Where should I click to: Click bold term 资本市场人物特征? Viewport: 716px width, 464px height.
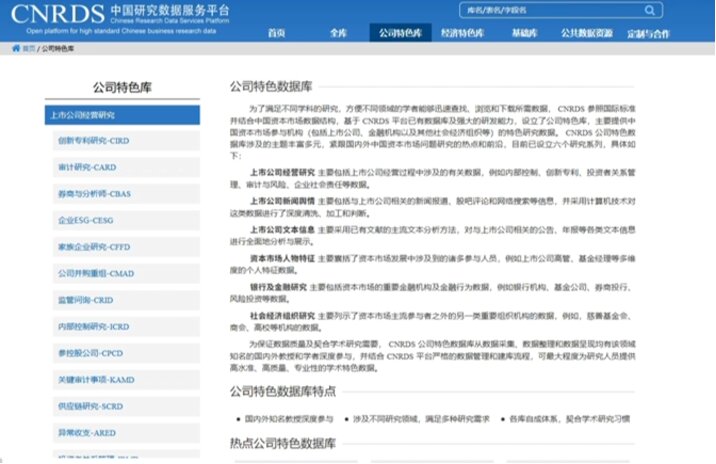(x=282, y=258)
